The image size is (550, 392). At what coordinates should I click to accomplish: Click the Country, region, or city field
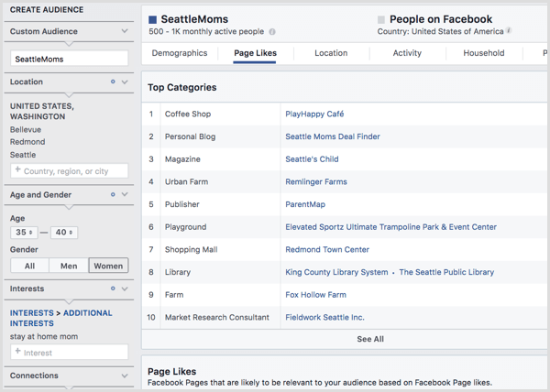pyautogui.click(x=69, y=171)
